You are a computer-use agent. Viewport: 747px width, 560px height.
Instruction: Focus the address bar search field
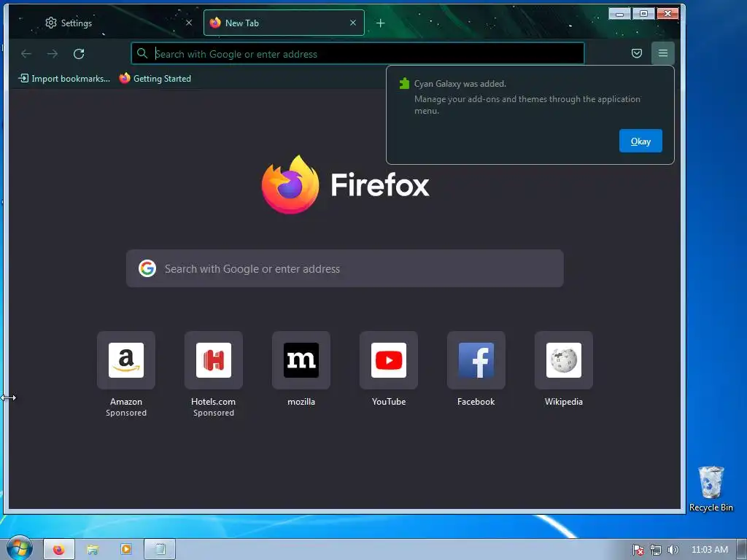point(357,53)
